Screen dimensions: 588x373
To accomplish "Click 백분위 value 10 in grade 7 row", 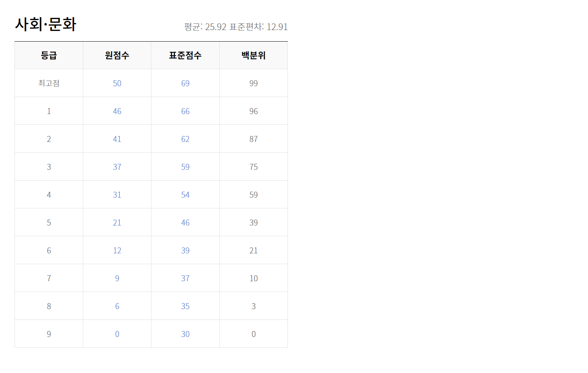I will click(x=254, y=278).
